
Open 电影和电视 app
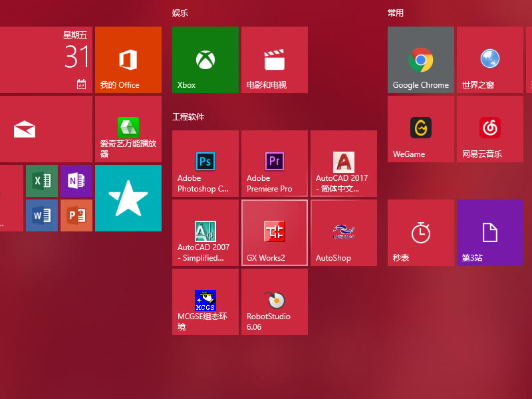point(274,60)
